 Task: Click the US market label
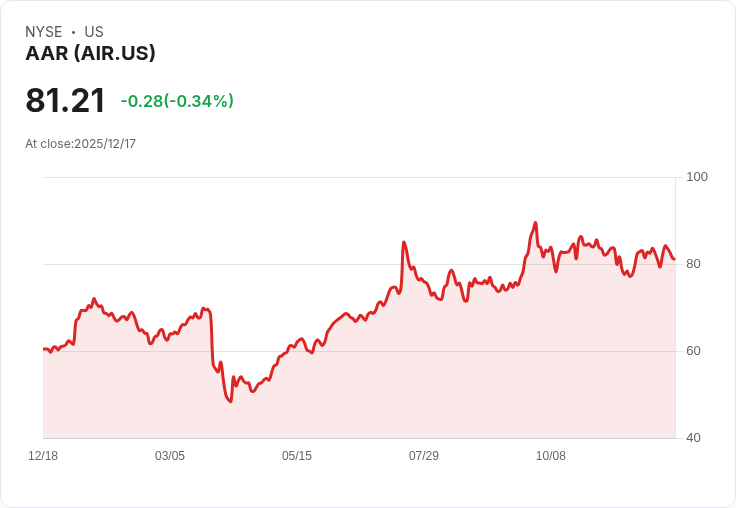(x=94, y=32)
